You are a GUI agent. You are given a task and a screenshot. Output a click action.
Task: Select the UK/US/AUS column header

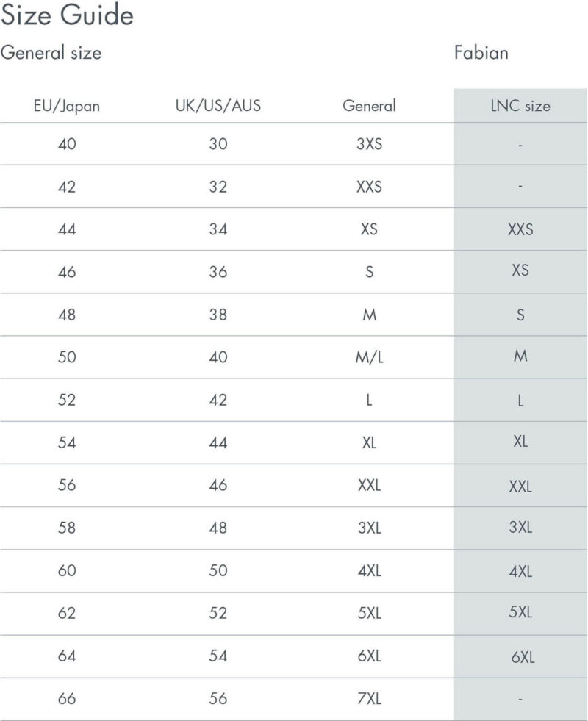coord(218,106)
